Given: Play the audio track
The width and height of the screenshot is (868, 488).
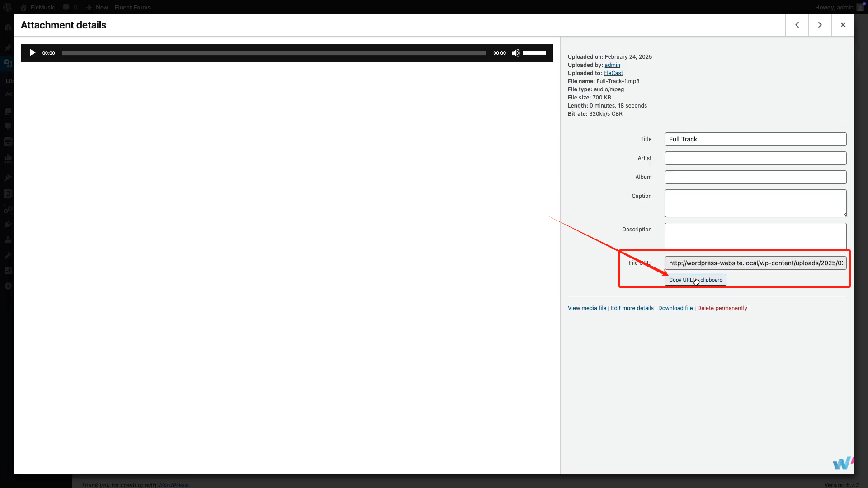Looking at the screenshot, I should pyautogui.click(x=32, y=53).
